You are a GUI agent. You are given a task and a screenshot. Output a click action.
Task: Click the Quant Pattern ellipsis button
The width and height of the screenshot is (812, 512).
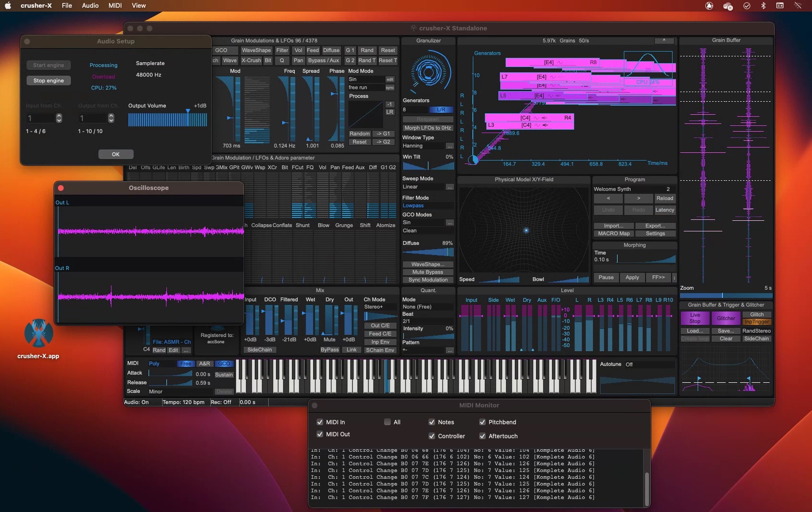[450, 350]
